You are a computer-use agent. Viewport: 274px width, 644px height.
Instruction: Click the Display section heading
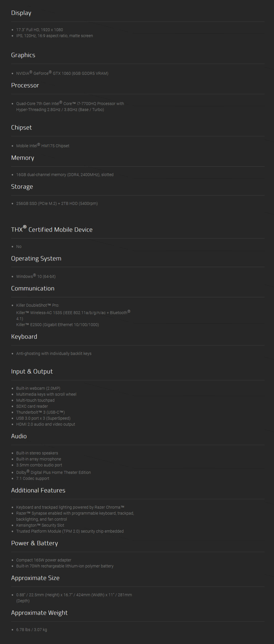tap(21, 13)
